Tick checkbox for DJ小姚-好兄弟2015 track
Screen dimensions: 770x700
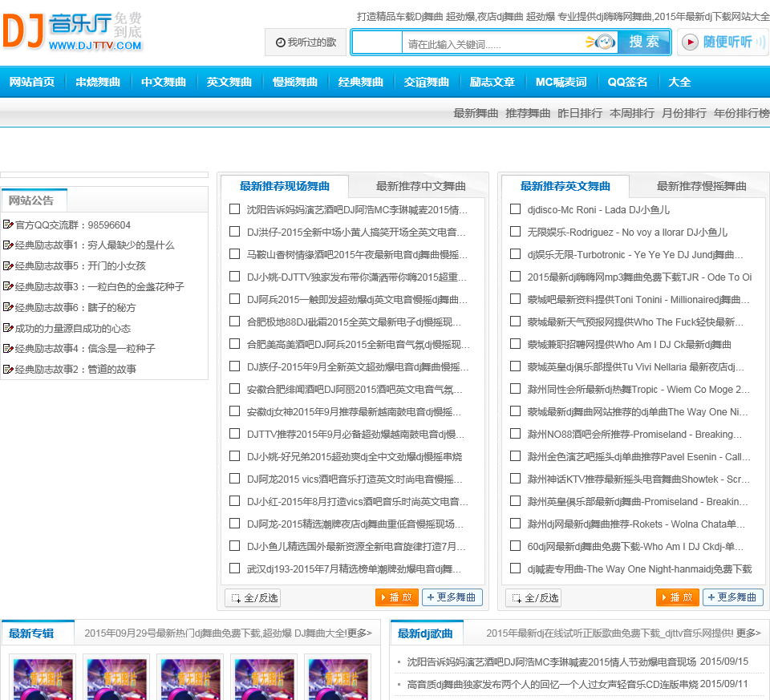coord(235,456)
